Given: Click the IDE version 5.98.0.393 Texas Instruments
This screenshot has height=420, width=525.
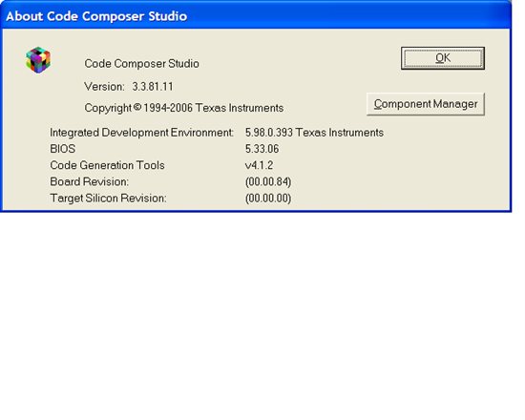Looking at the screenshot, I should click(x=314, y=133).
